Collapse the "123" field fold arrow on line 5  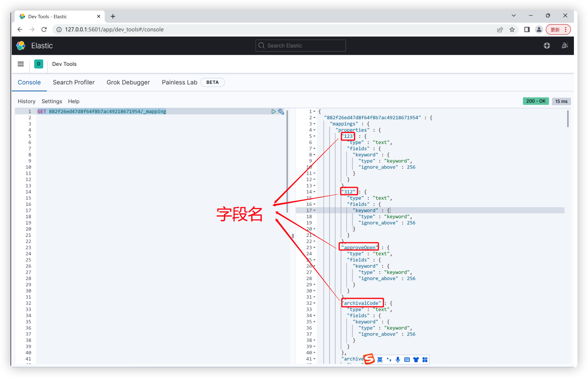coord(314,136)
